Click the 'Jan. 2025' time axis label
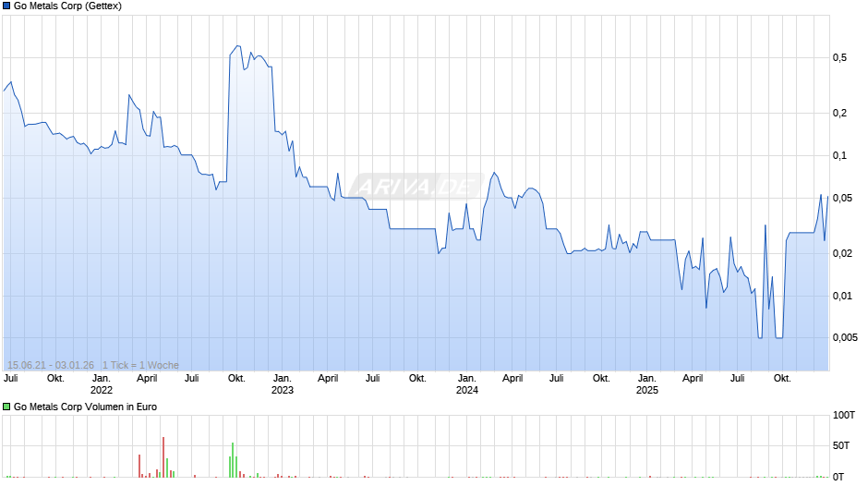The height and width of the screenshot is (486, 868). pos(646,384)
